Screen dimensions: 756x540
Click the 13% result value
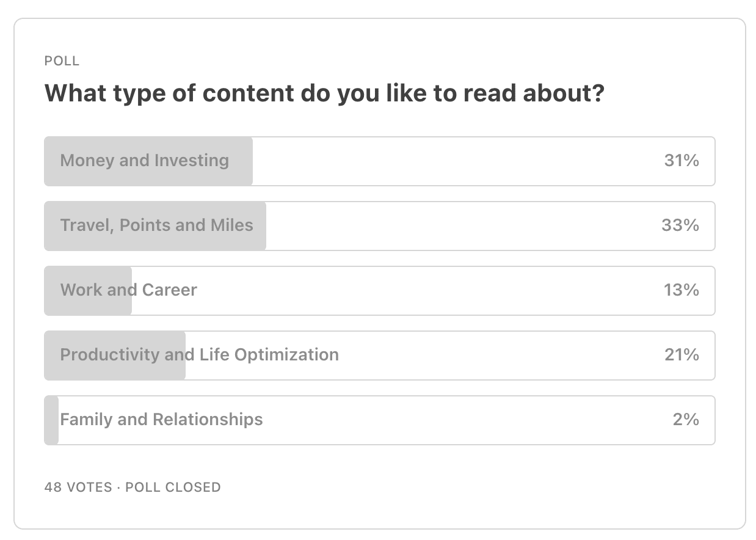(x=681, y=290)
